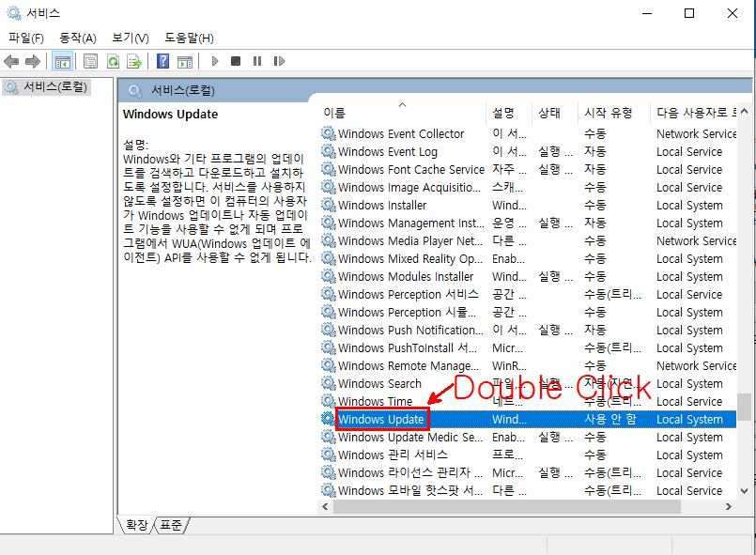This screenshot has width=756, height=555.
Task: Click the Stop Service square icon
Action: (236, 61)
